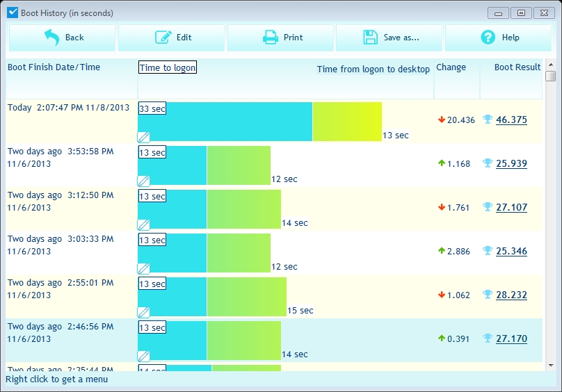Click the yellow desktop bar for today's boot
Image resolution: width=562 pixels, height=392 pixels.
click(346, 122)
